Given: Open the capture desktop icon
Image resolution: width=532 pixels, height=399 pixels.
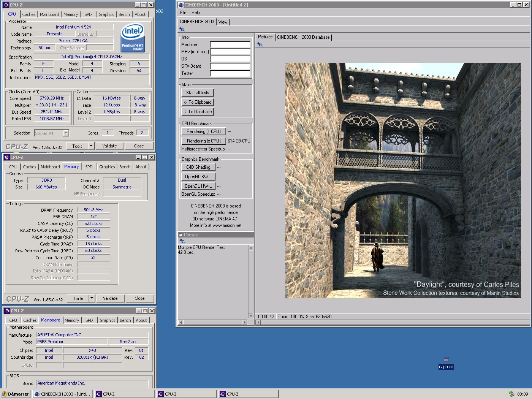Looking at the screenshot, I should pos(446,363).
